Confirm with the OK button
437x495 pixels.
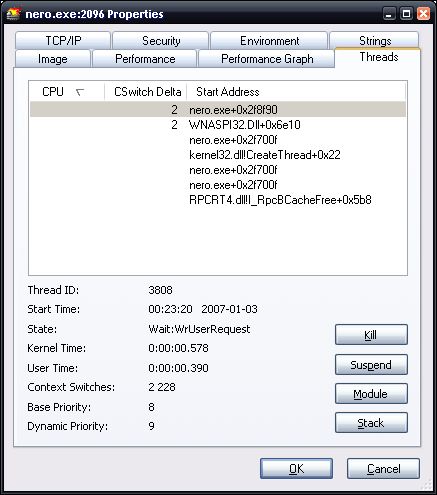(x=296, y=469)
